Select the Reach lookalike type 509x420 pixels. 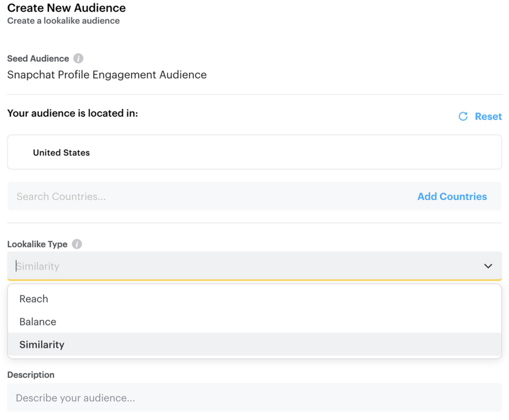(34, 299)
